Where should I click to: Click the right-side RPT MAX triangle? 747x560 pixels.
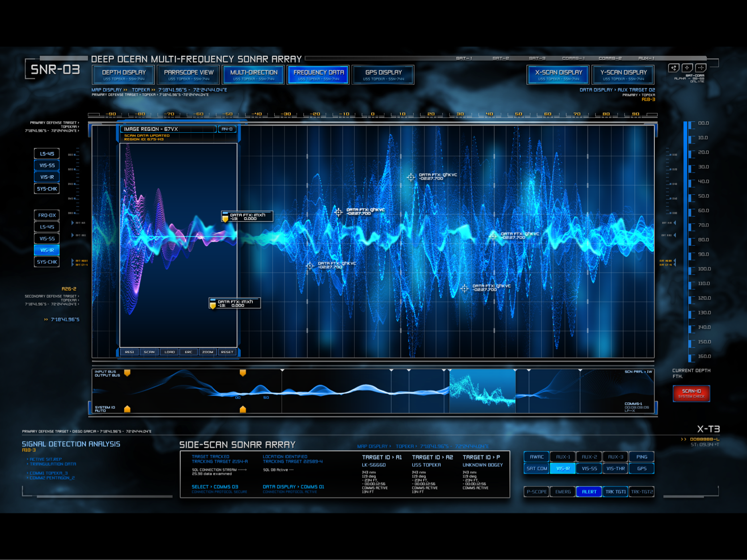(675, 235)
